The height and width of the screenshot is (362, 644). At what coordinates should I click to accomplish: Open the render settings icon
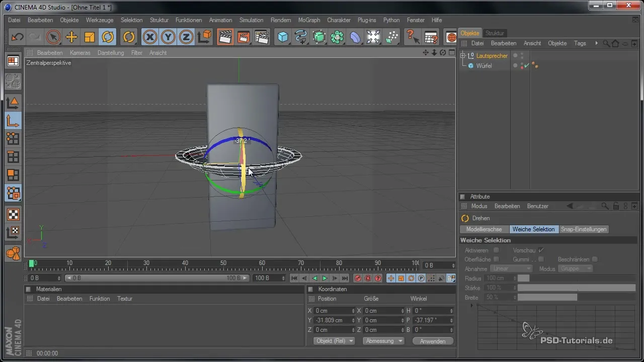261,37
